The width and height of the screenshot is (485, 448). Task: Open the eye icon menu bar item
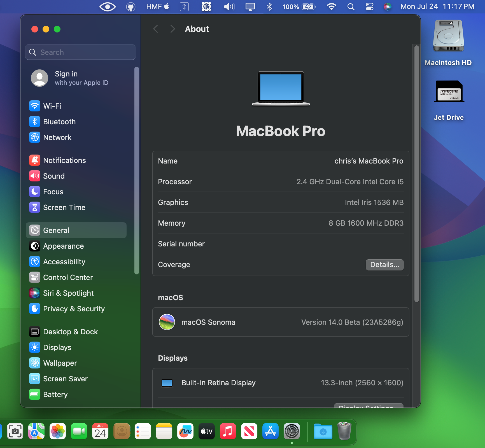(x=108, y=7)
